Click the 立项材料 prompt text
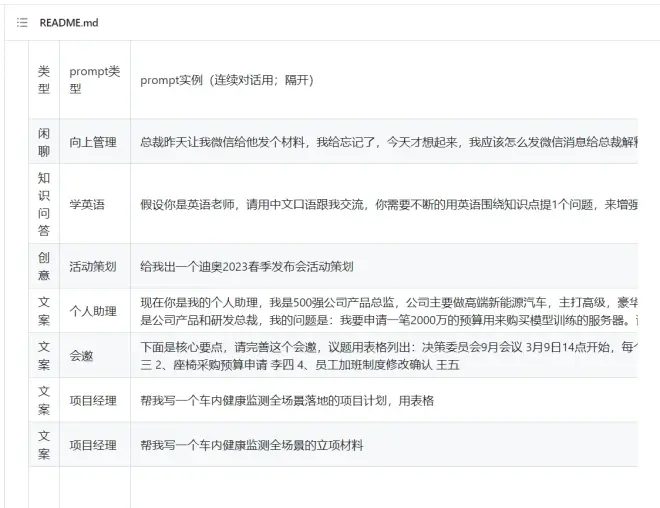Viewport: 660px width, 508px height. click(x=252, y=445)
